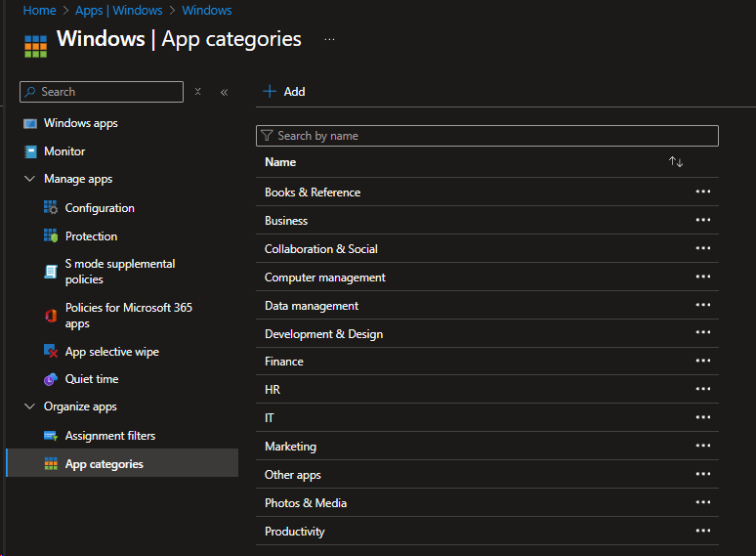The width and height of the screenshot is (756, 556).
Task: Select the Other apps category
Action: (x=293, y=475)
